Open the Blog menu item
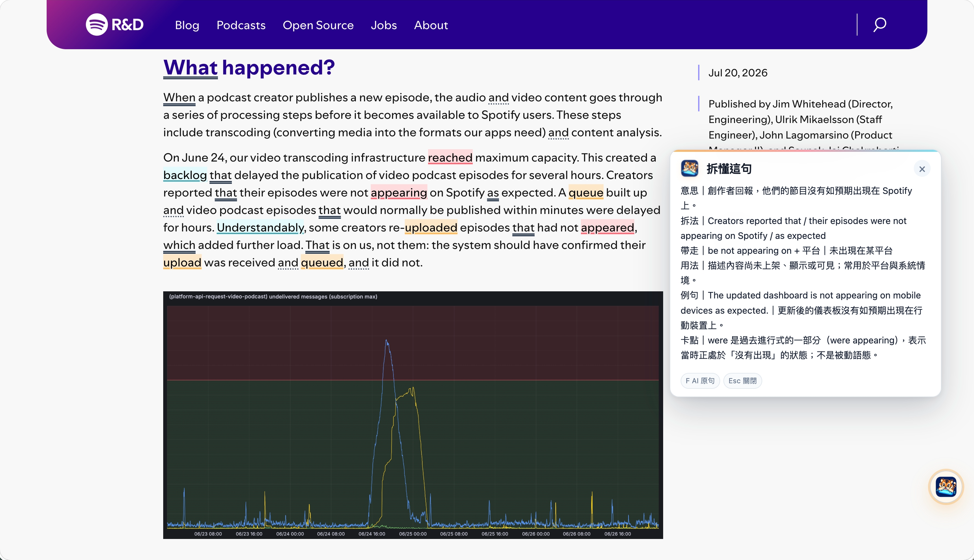This screenshot has width=974, height=560. pyautogui.click(x=187, y=25)
